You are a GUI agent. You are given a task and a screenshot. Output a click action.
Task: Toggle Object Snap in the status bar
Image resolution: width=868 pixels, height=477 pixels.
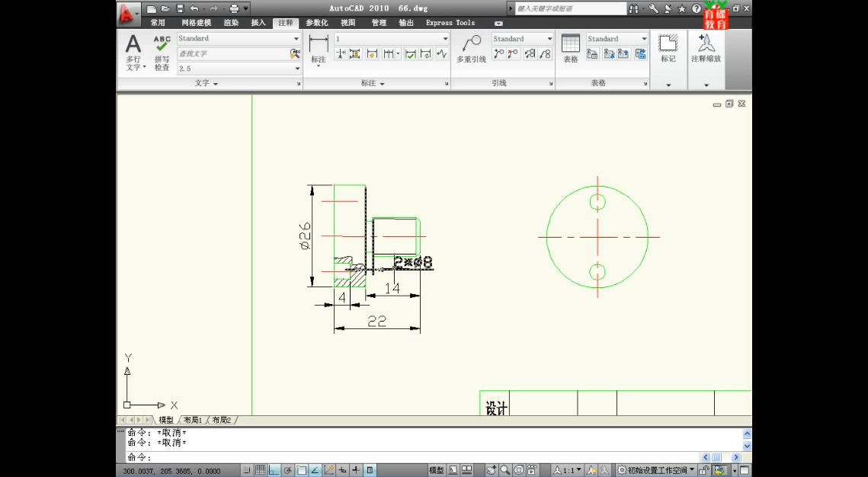click(302, 470)
